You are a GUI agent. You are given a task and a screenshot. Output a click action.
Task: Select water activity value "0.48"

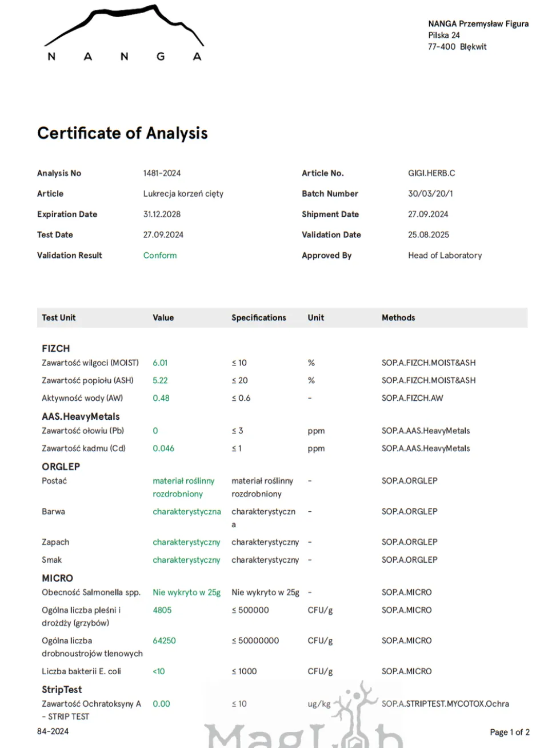click(161, 399)
